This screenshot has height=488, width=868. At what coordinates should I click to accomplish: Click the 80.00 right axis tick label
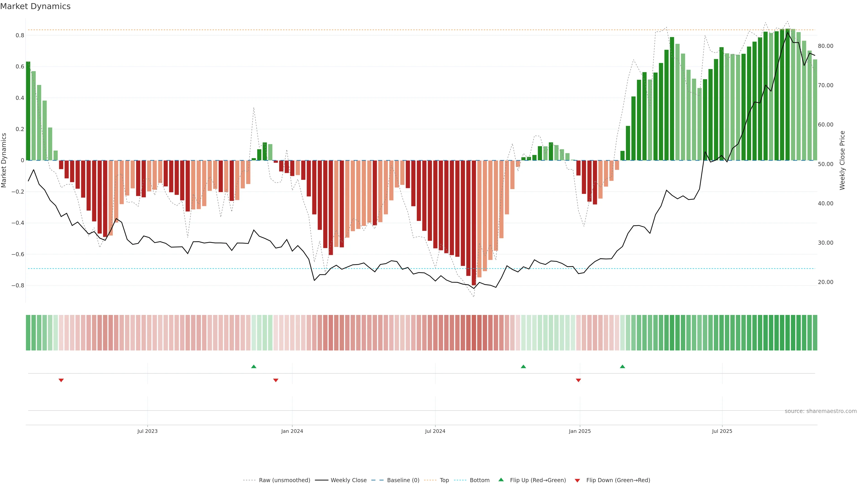pyautogui.click(x=826, y=46)
